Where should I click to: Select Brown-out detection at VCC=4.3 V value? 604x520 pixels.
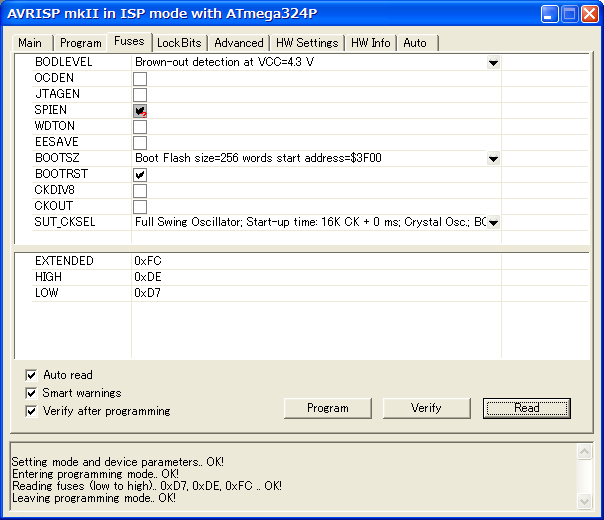click(x=224, y=62)
